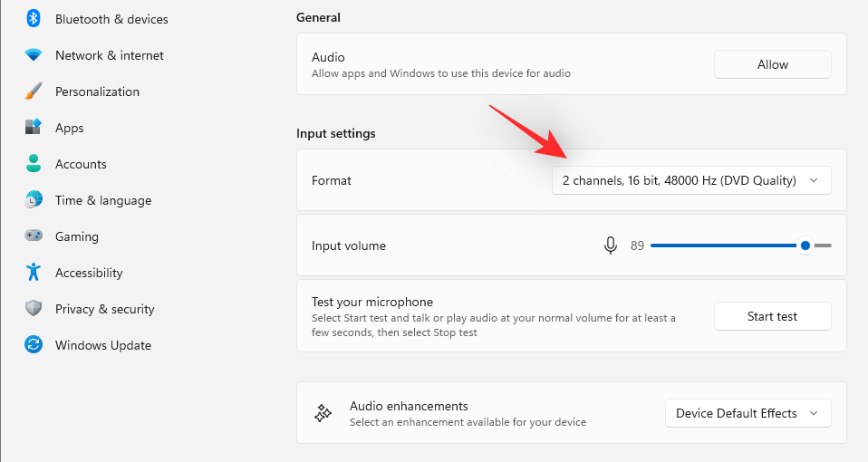The image size is (868, 462).
Task: Click the Accessibility figure icon
Action: pos(34,273)
